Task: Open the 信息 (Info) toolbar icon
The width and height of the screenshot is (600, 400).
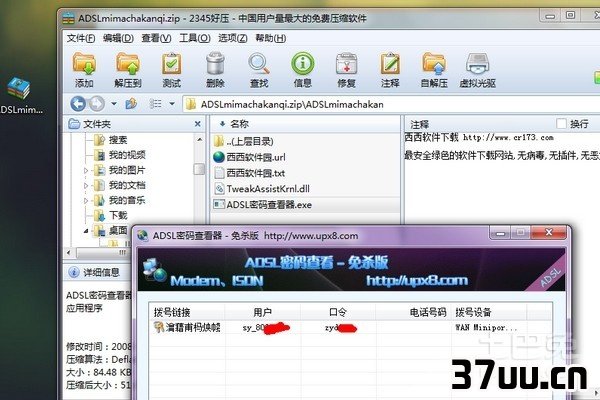Action: (302, 70)
